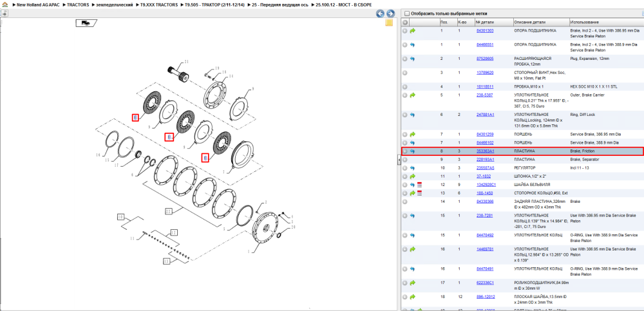Image resolution: width=644 pixels, height=311 pixels.
Task: Click the plus icon in table header
Action: tap(405, 22)
